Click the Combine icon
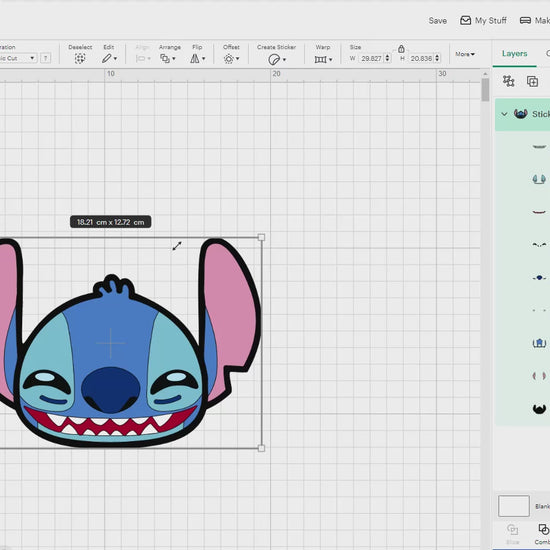This screenshot has width=550, height=550. click(x=544, y=530)
